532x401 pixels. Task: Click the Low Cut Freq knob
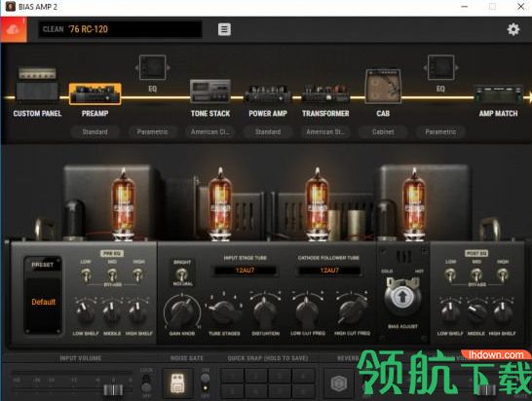click(x=307, y=311)
